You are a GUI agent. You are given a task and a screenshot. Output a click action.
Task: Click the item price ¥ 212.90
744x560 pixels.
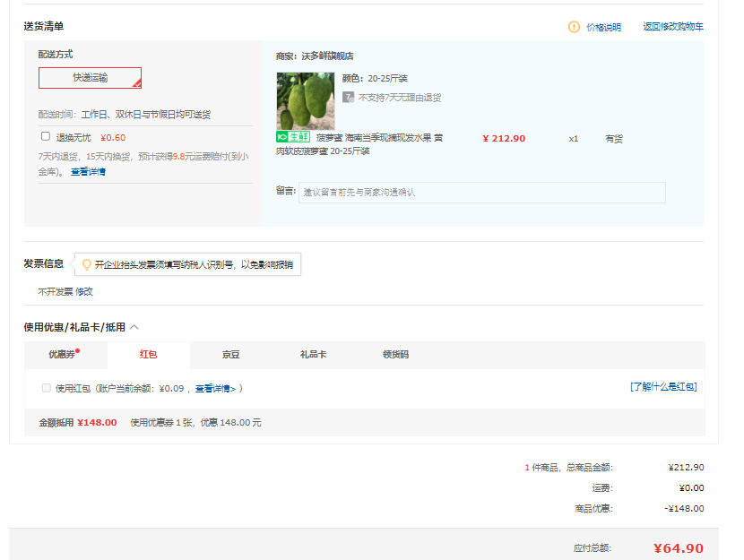pos(504,139)
